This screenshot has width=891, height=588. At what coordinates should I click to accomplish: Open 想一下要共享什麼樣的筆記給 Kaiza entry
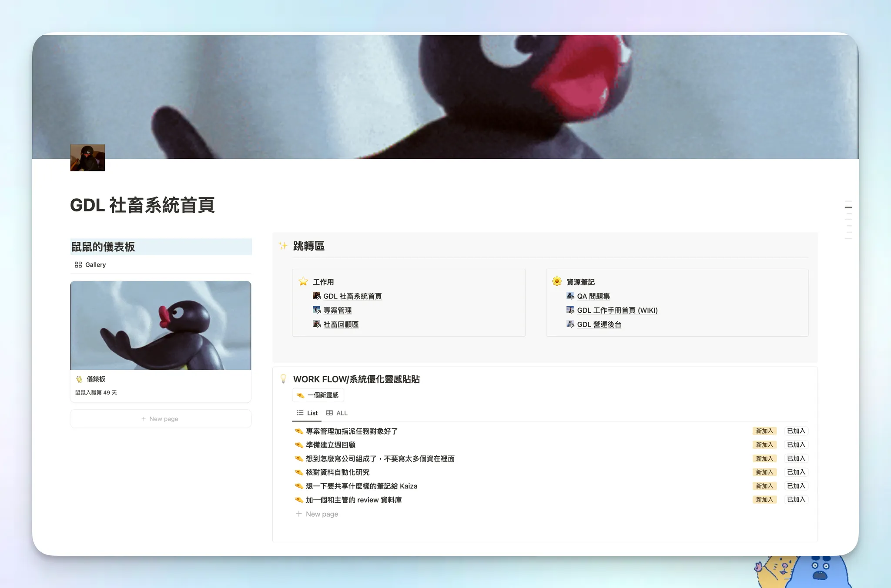pos(362,486)
